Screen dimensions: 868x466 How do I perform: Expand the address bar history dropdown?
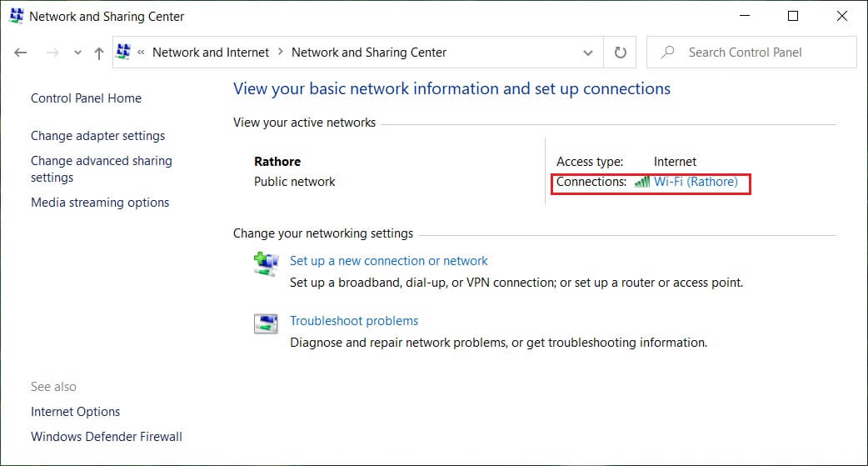pyautogui.click(x=588, y=53)
